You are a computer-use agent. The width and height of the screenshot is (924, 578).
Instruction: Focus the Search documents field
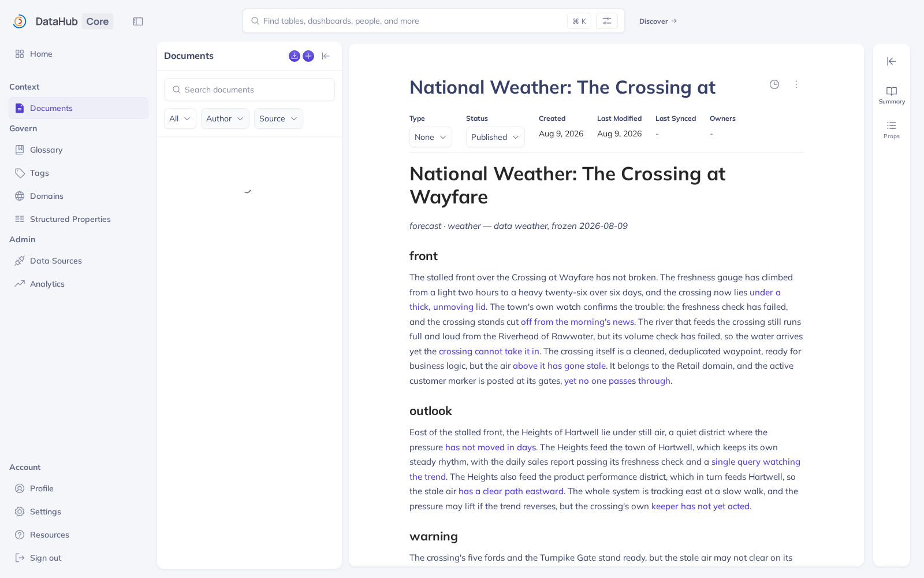pos(249,90)
